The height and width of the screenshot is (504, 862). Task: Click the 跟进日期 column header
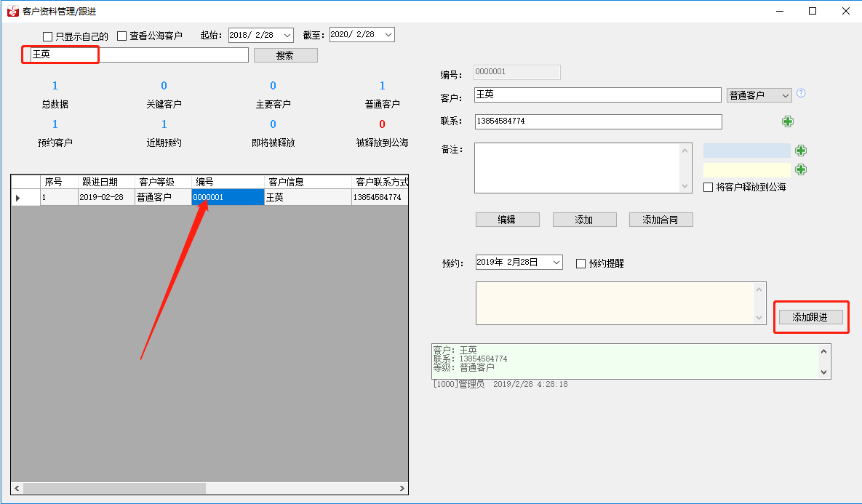(x=106, y=182)
